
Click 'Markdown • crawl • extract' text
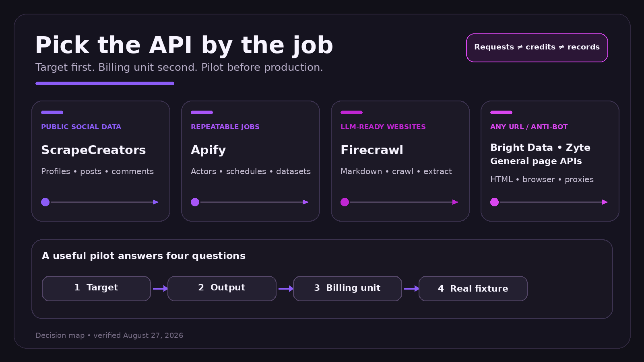pos(396,171)
